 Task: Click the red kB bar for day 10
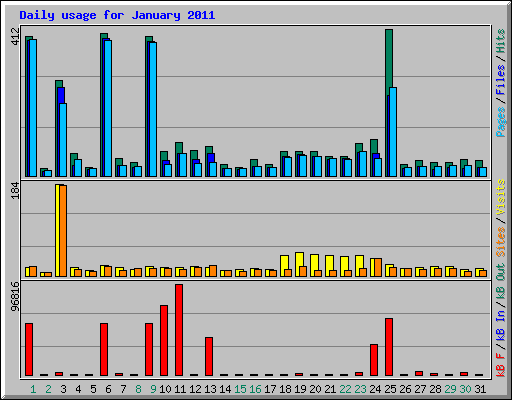coord(164,340)
